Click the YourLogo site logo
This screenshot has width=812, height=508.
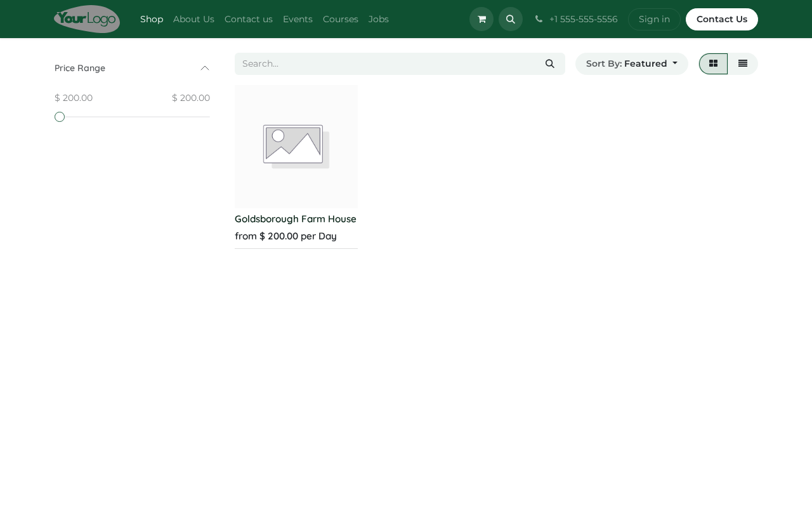tap(87, 19)
